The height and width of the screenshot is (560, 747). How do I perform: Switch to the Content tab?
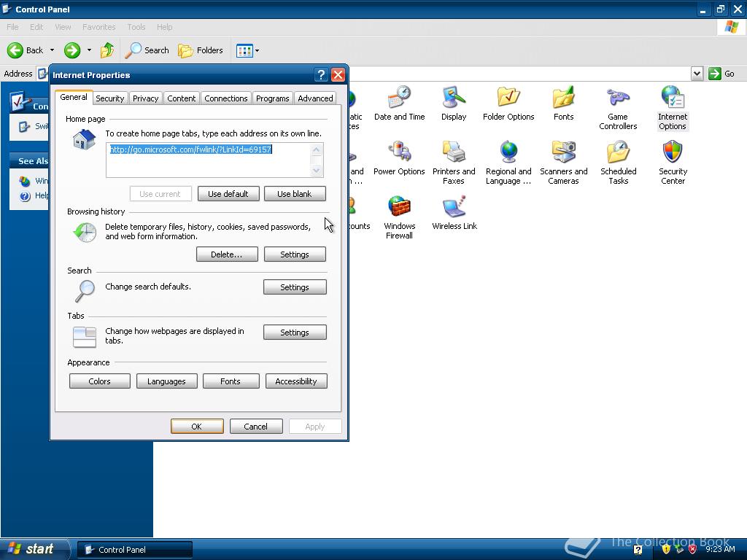tap(181, 98)
